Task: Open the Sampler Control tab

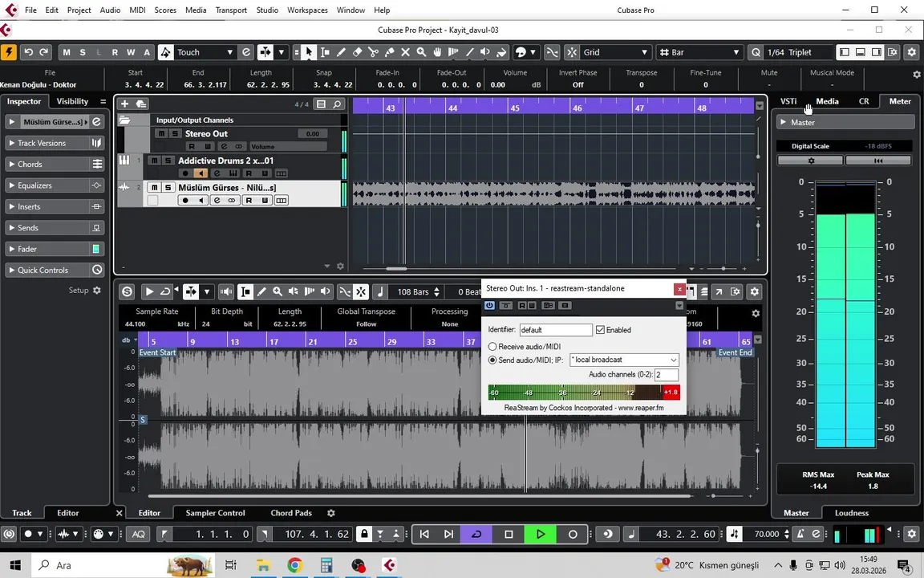Action: 215,513
